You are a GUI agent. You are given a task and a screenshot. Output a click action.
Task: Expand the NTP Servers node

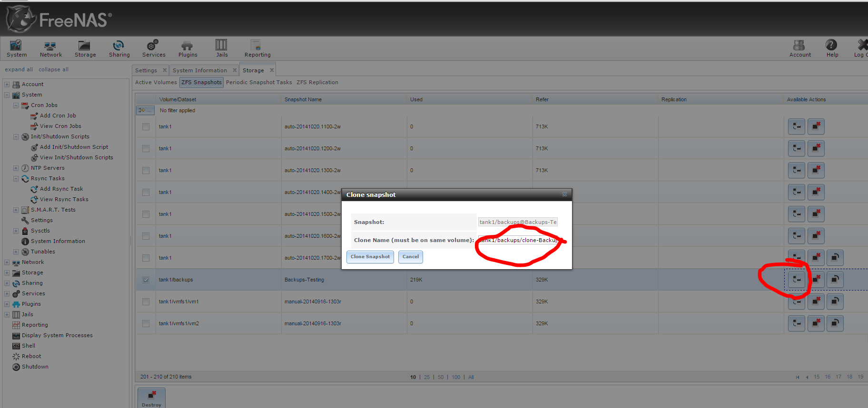click(x=16, y=168)
